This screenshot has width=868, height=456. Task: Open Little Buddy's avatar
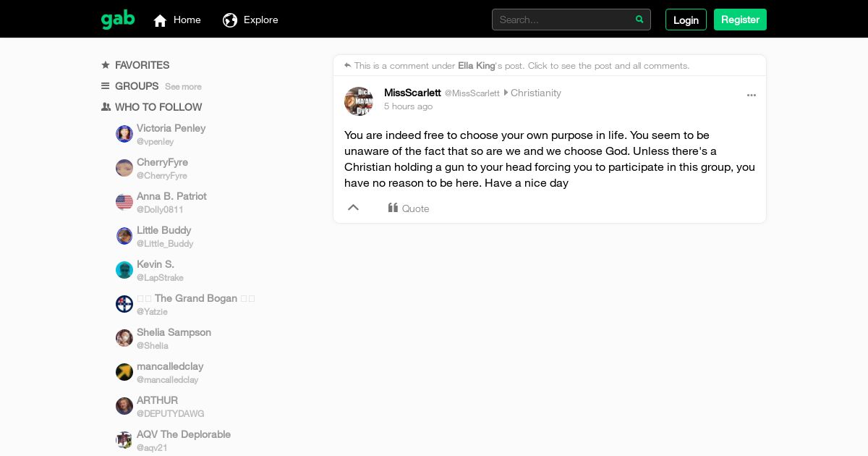(124, 236)
